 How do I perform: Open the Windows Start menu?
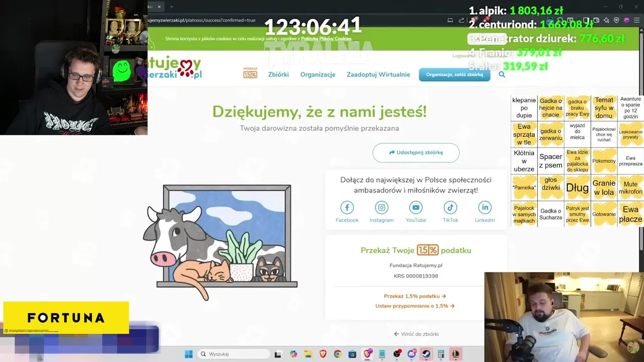(188, 354)
